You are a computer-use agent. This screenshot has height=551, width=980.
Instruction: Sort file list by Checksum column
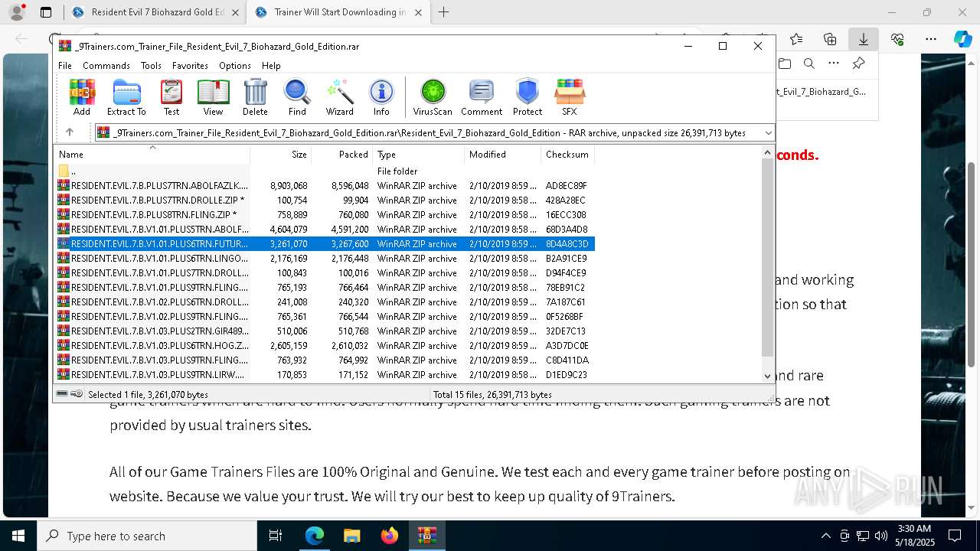click(x=567, y=154)
